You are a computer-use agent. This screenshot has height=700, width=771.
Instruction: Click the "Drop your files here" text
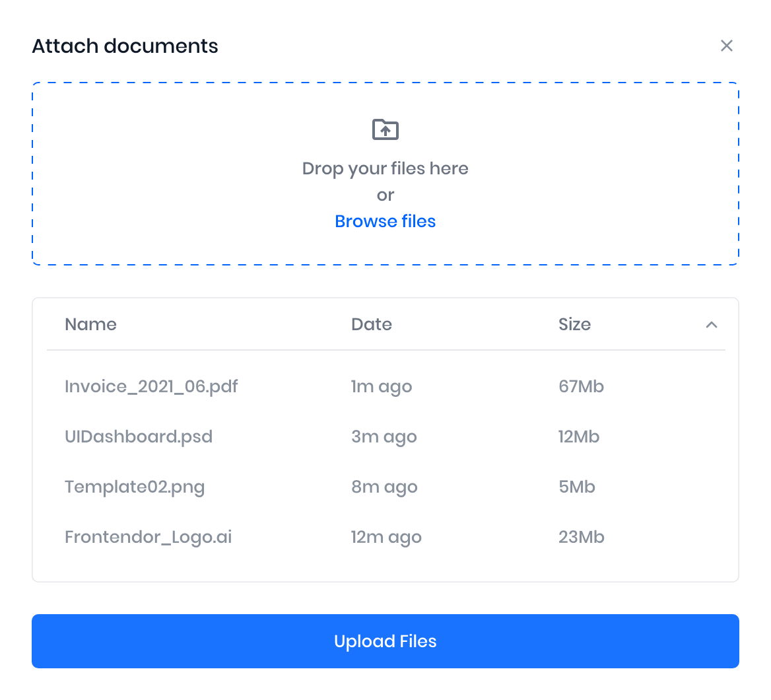point(385,168)
